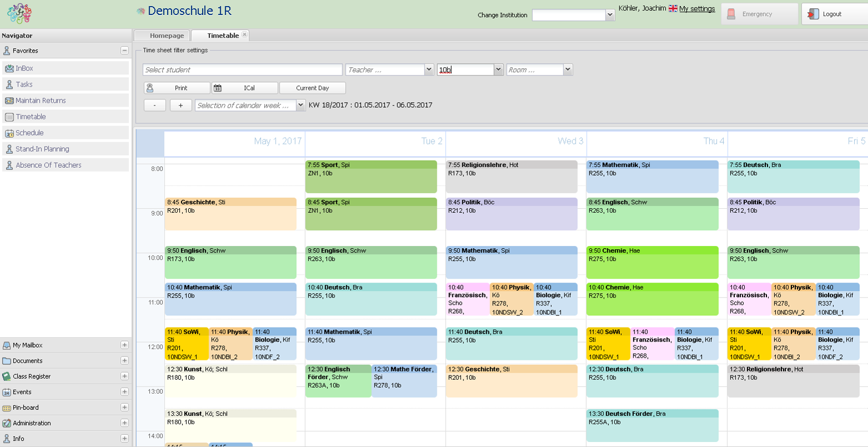Close the Timetable tab

click(243, 34)
